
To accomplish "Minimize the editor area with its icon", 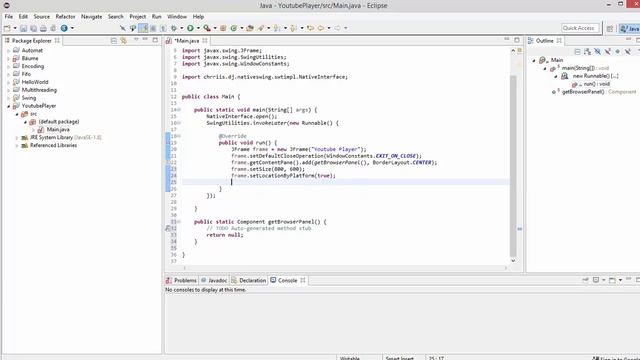I will pyautogui.click(x=507, y=40).
